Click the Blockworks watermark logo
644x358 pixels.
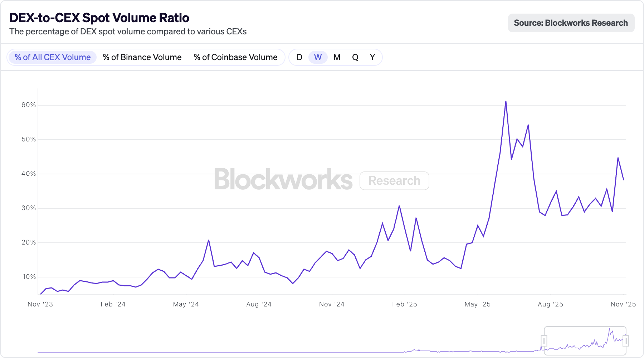(x=283, y=180)
